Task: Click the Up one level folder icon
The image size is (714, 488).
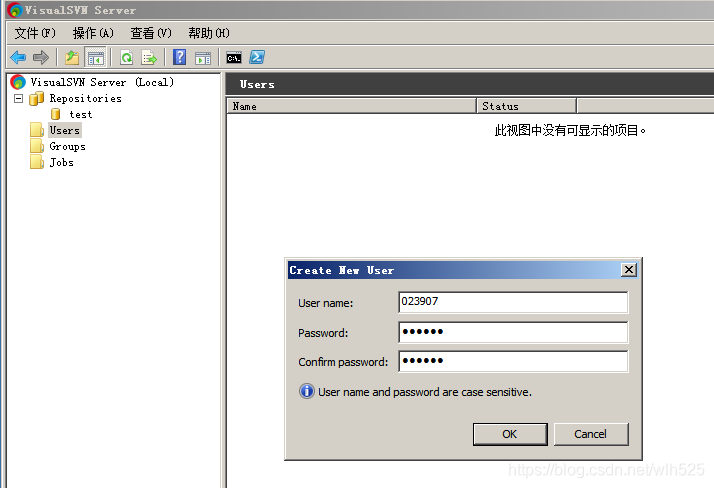Action: 72,57
